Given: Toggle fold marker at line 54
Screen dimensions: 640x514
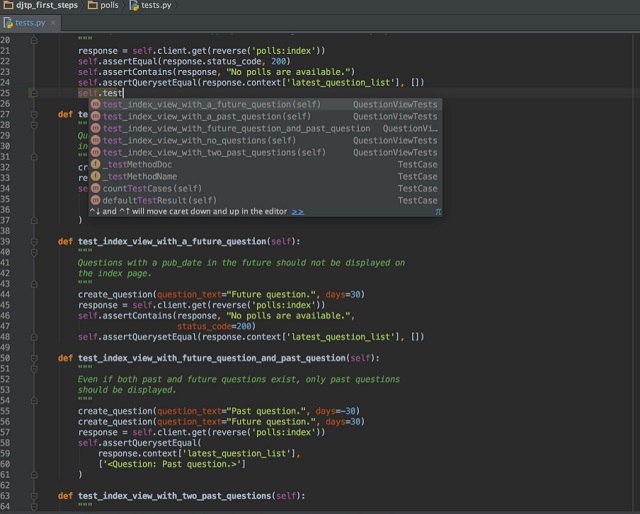Looking at the screenshot, I should tap(34, 401).
